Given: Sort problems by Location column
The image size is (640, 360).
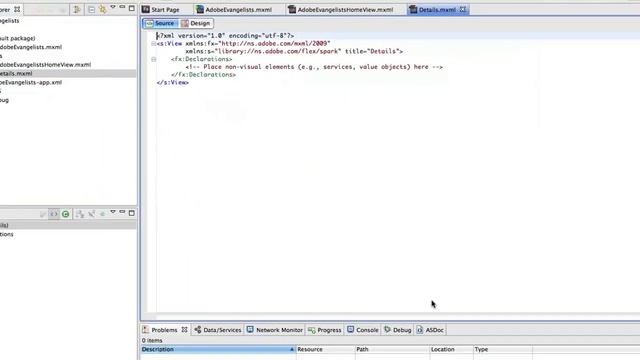Looking at the screenshot, I should click(451, 349).
